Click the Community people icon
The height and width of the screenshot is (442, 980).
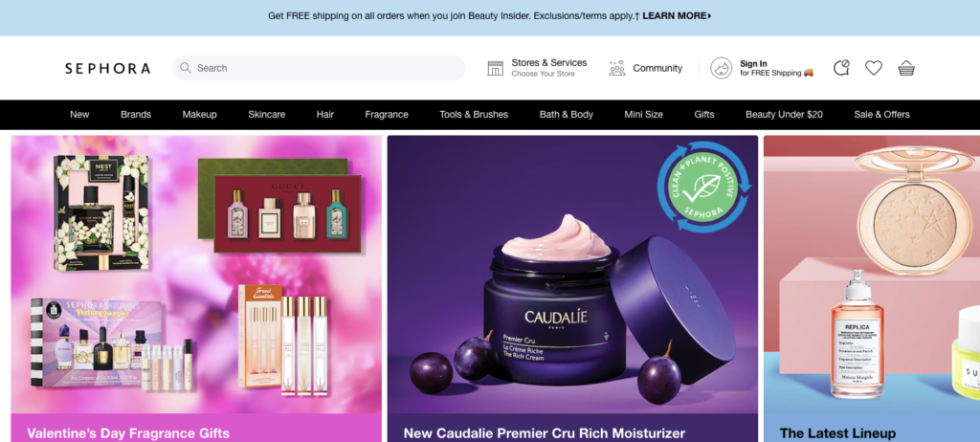(617, 68)
